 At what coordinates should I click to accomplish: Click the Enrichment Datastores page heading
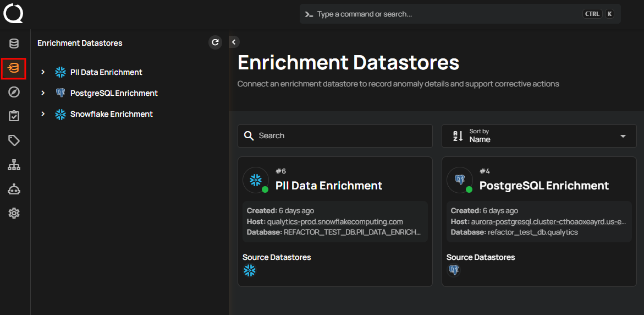coord(348,63)
